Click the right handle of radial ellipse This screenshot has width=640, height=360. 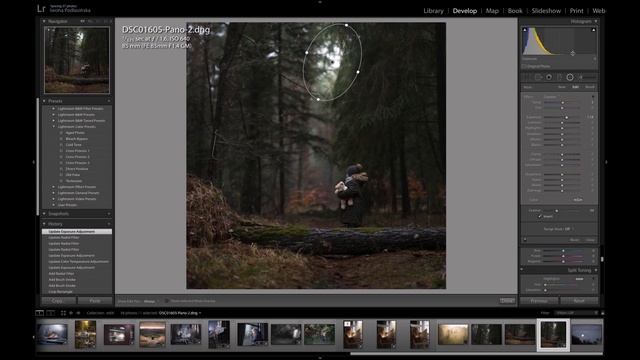point(358,72)
